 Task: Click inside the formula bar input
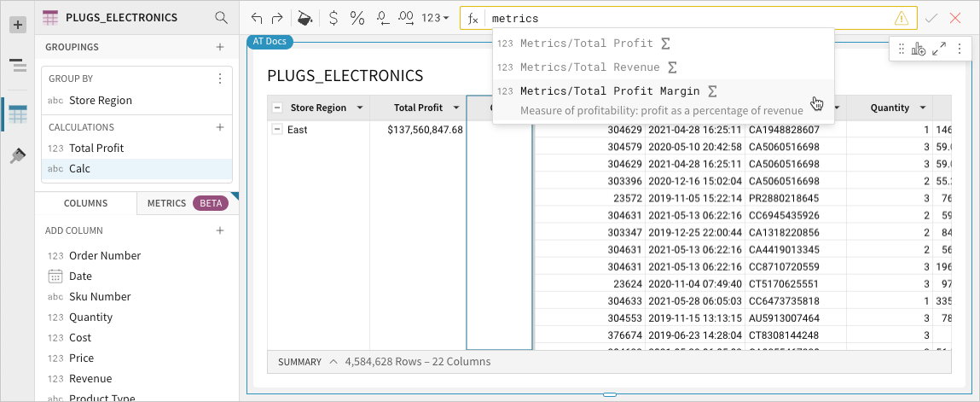(x=682, y=18)
